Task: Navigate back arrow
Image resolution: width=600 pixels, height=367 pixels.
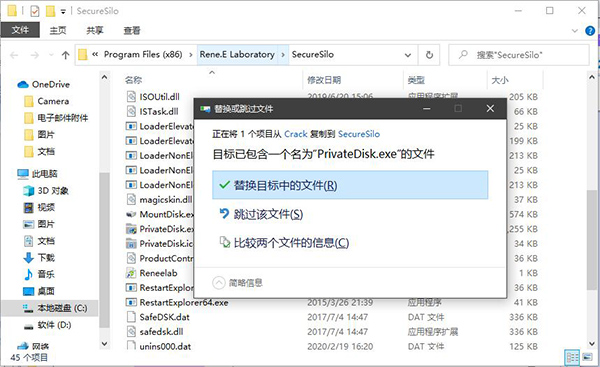Action: [x=14, y=55]
